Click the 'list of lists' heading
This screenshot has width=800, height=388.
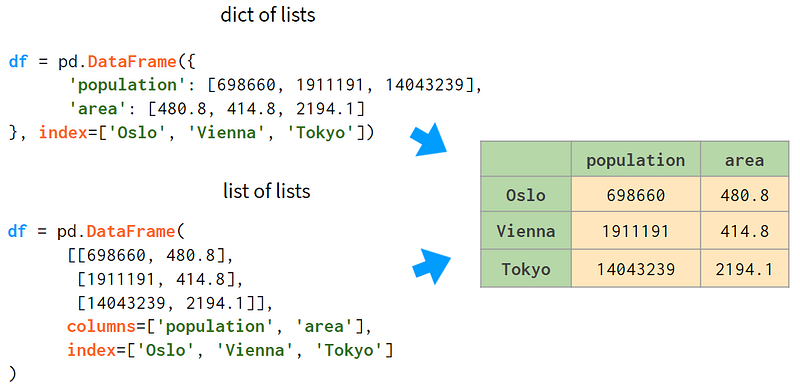[x=267, y=191]
